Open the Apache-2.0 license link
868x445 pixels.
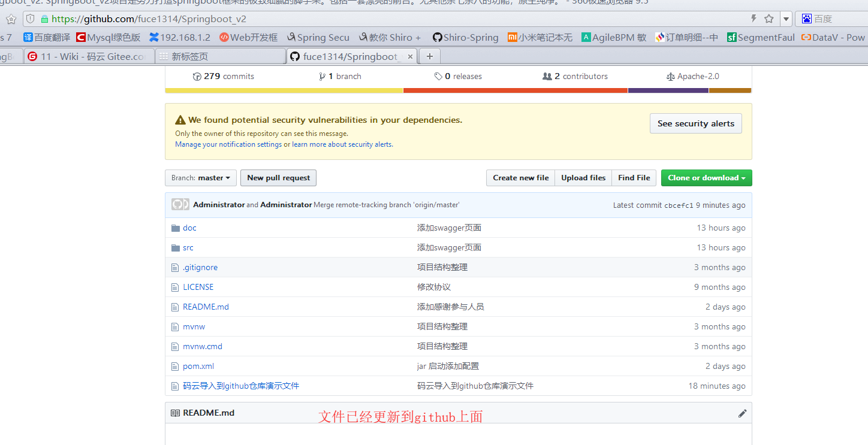[x=693, y=76]
